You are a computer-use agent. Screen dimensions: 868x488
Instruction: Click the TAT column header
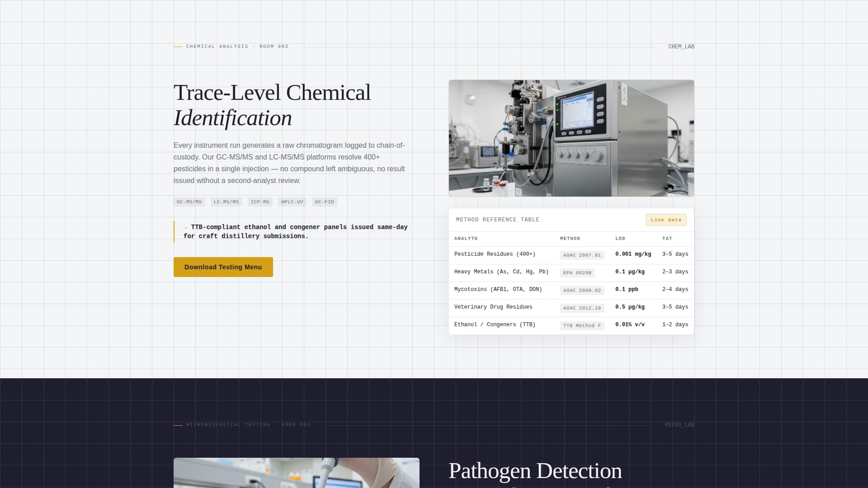coord(667,239)
